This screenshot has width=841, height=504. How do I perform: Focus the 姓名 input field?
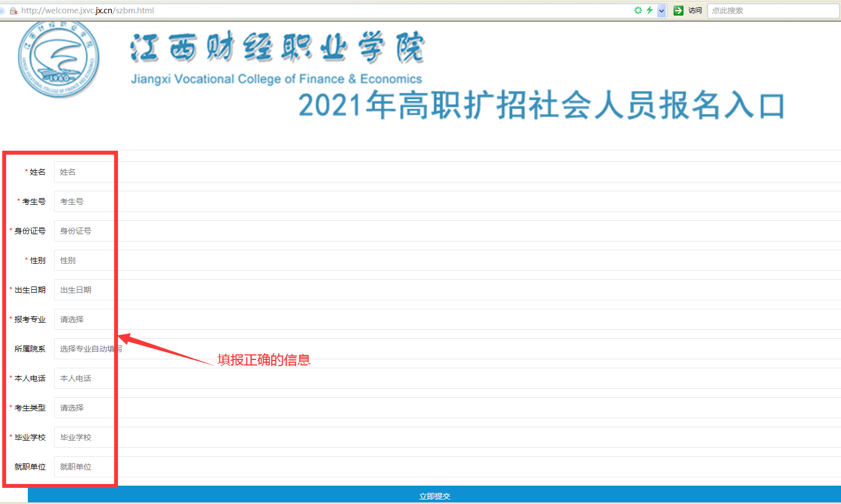(x=445, y=172)
